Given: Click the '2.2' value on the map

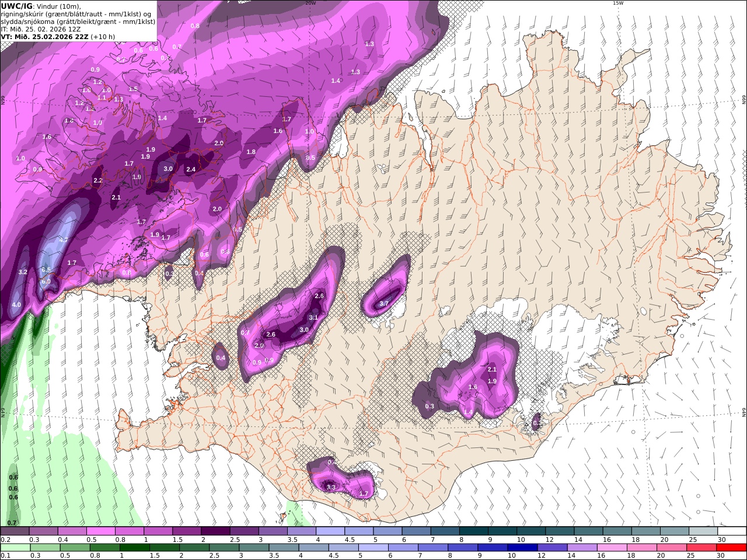Looking at the screenshot, I should 98,180.
